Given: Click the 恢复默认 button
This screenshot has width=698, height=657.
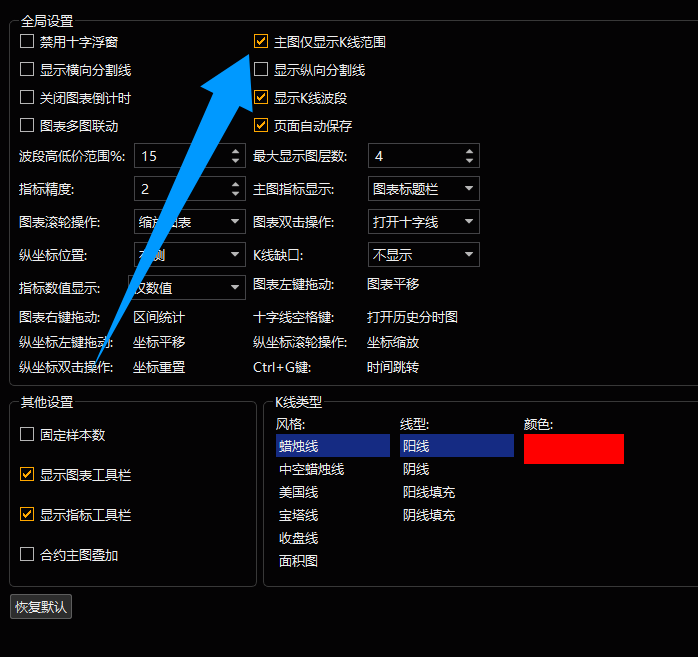Looking at the screenshot, I should (x=41, y=607).
